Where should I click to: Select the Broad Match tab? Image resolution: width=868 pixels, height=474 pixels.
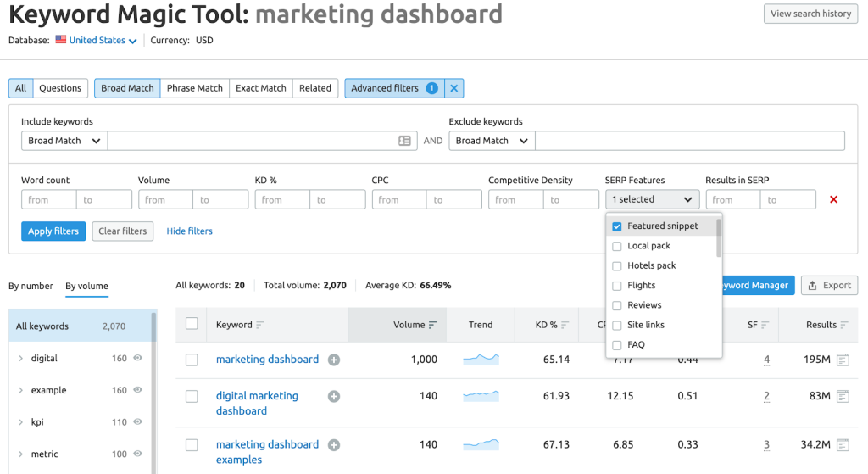127,88
